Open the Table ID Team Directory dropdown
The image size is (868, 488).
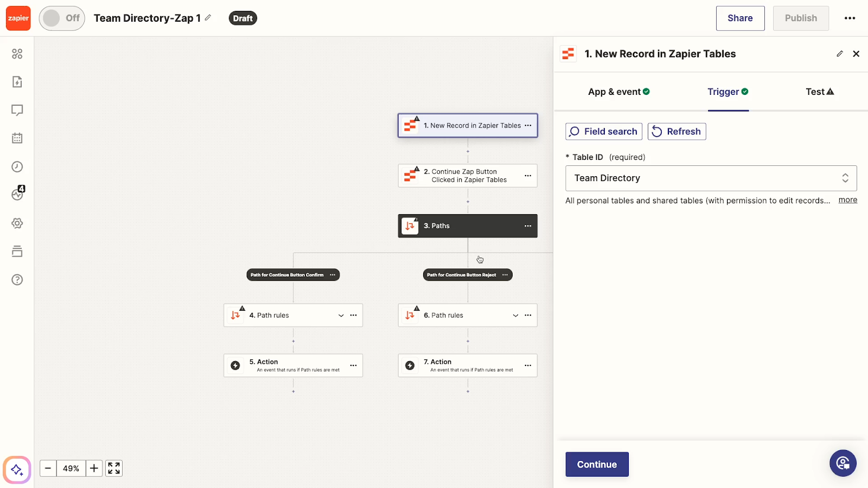click(711, 178)
